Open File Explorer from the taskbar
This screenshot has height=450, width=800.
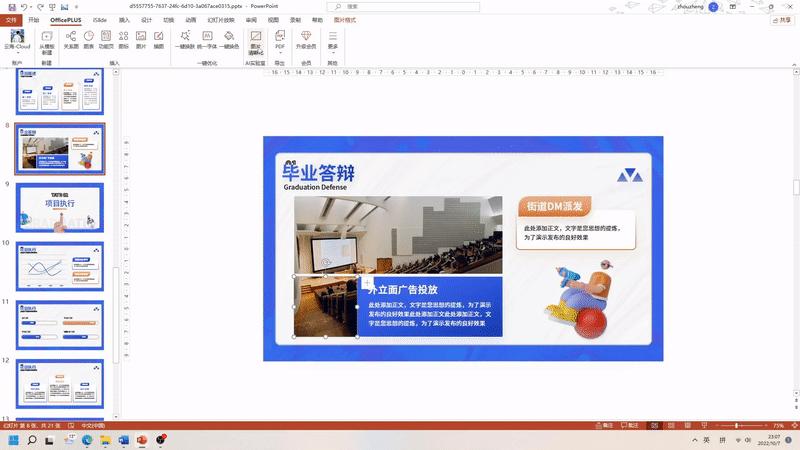click(105, 440)
